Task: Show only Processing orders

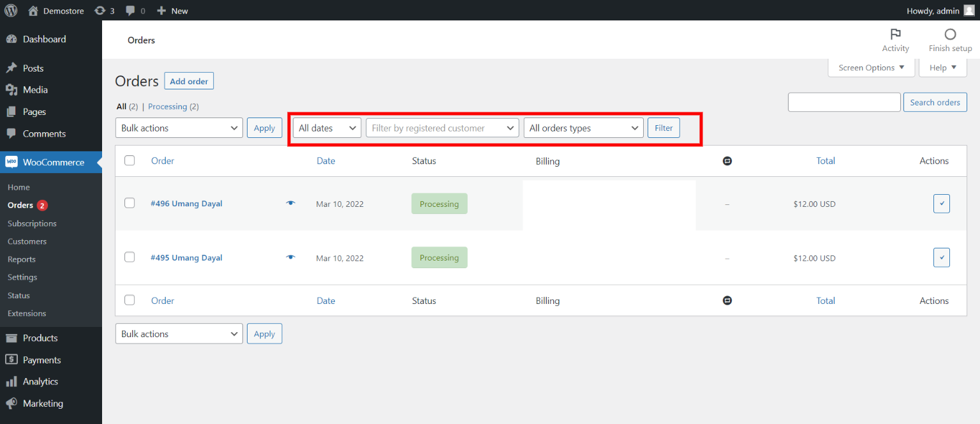Action: 167,107
